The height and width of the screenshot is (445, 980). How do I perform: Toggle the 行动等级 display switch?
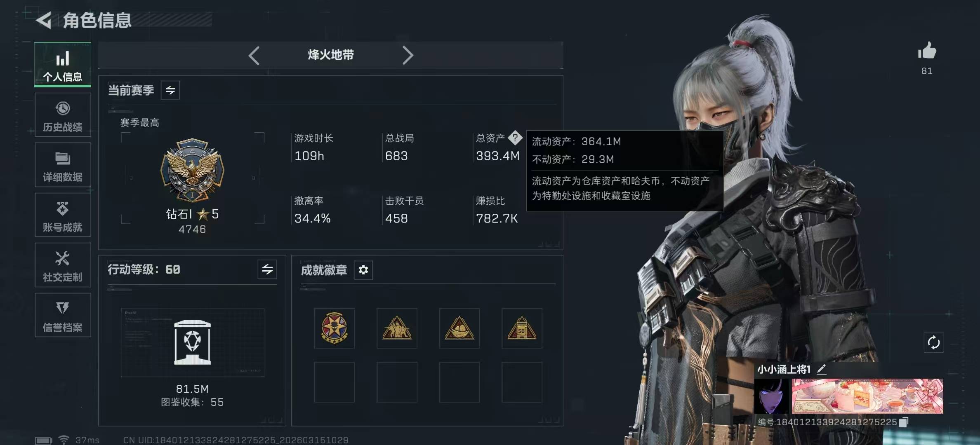(x=267, y=269)
